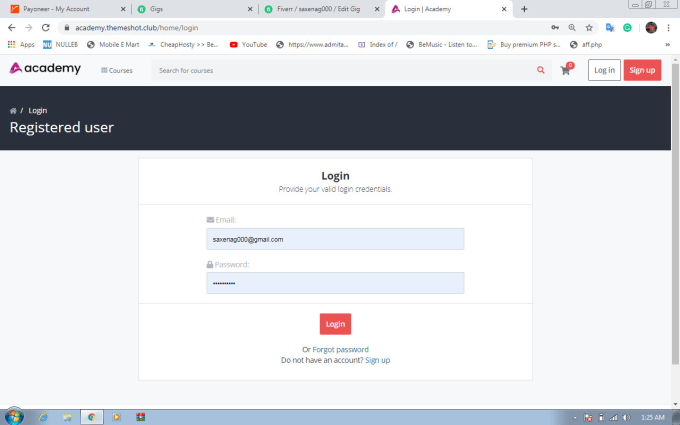680x425 pixels.
Task: Launch Internet Explorer from taskbar
Action: coord(43,417)
